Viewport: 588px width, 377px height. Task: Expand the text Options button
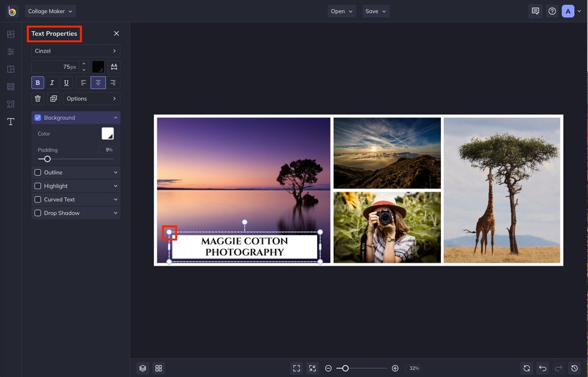click(92, 99)
